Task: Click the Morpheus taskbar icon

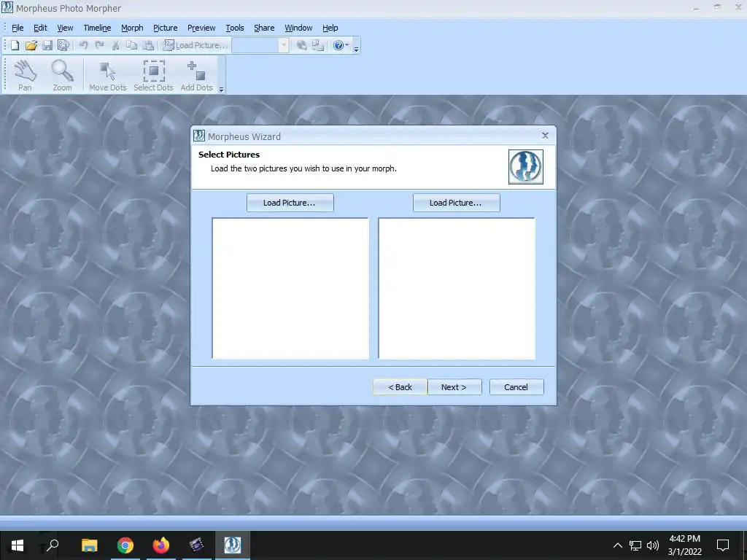Action: click(233, 545)
